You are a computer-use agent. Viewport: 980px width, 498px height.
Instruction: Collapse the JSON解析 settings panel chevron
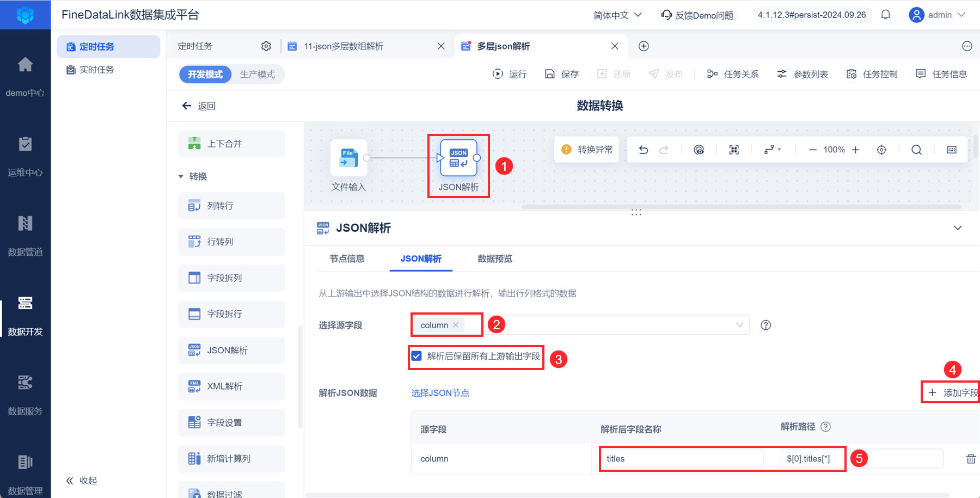[958, 228]
